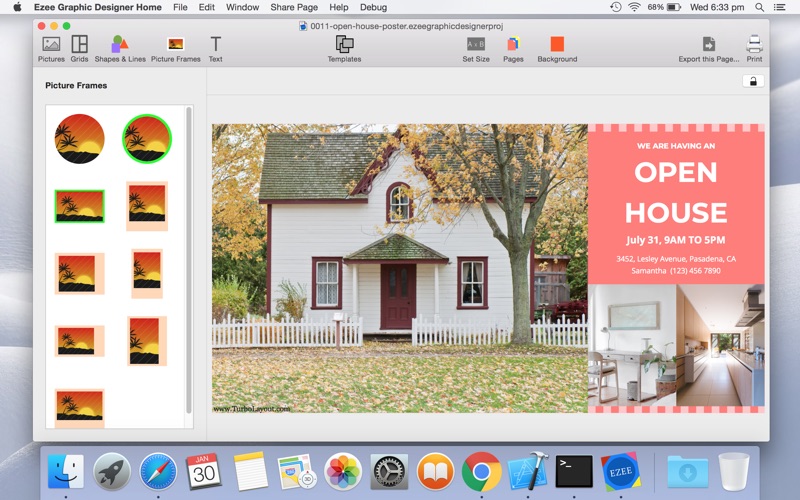Click the EZEE app icon in Dock
Screen dimensions: 800x500
pos(620,471)
